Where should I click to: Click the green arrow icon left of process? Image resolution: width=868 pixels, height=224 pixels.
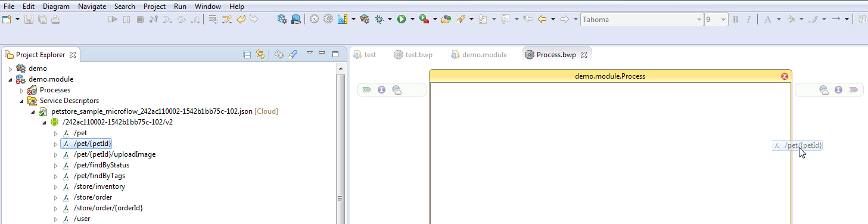pos(367,90)
